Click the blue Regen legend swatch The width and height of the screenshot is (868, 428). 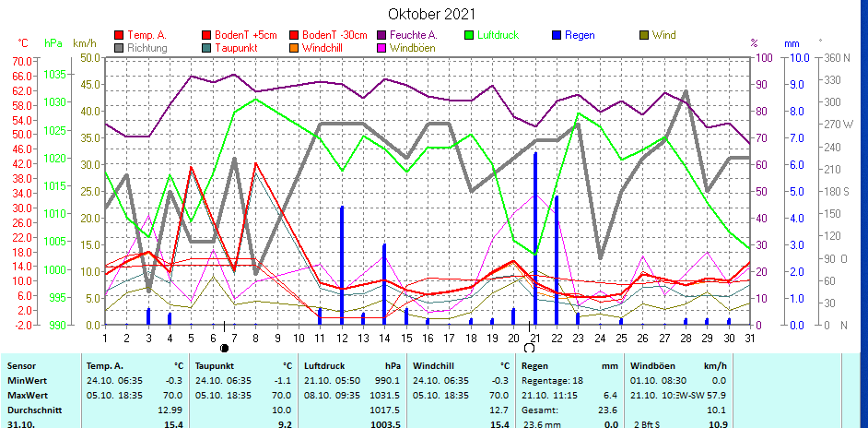[x=556, y=35]
